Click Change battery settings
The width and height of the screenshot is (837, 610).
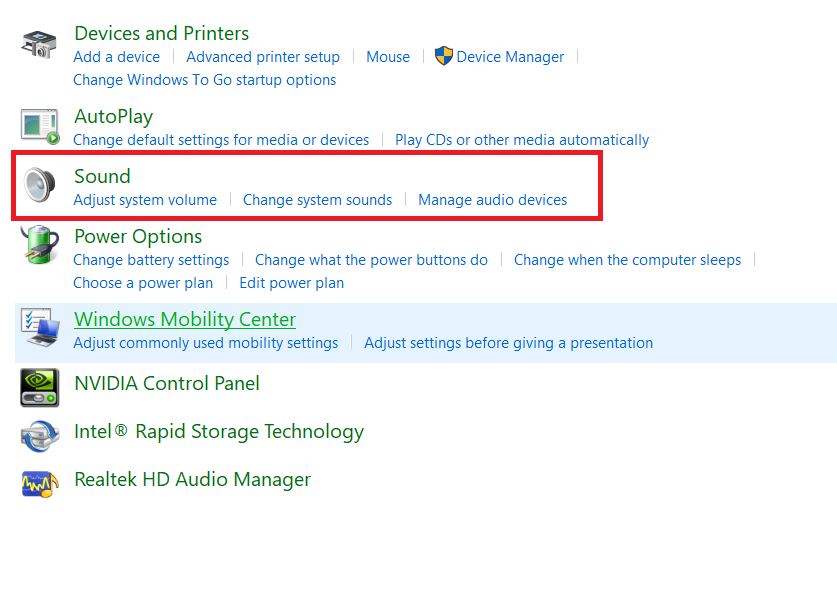pyautogui.click(x=151, y=260)
